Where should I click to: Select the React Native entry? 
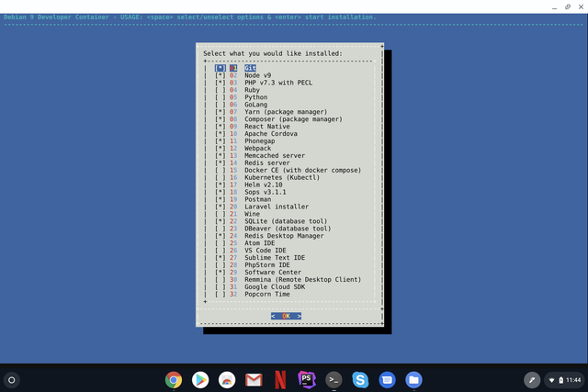pos(253,127)
